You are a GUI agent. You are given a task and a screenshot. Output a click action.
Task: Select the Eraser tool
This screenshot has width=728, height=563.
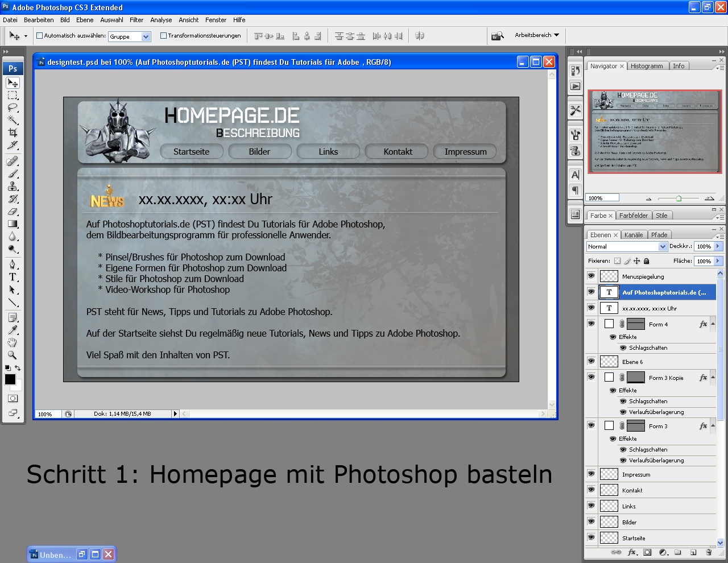[x=13, y=211]
